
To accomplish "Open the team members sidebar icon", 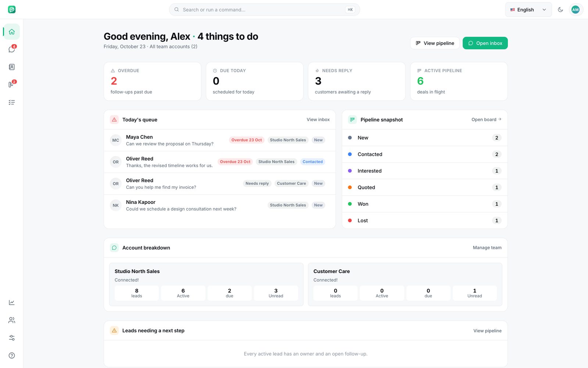I will point(12,320).
